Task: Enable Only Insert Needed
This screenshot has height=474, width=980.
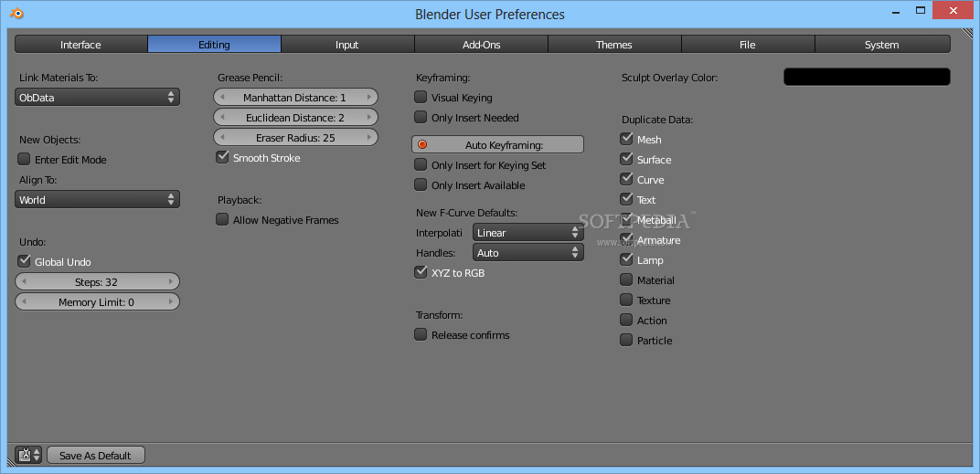Action: tap(421, 118)
